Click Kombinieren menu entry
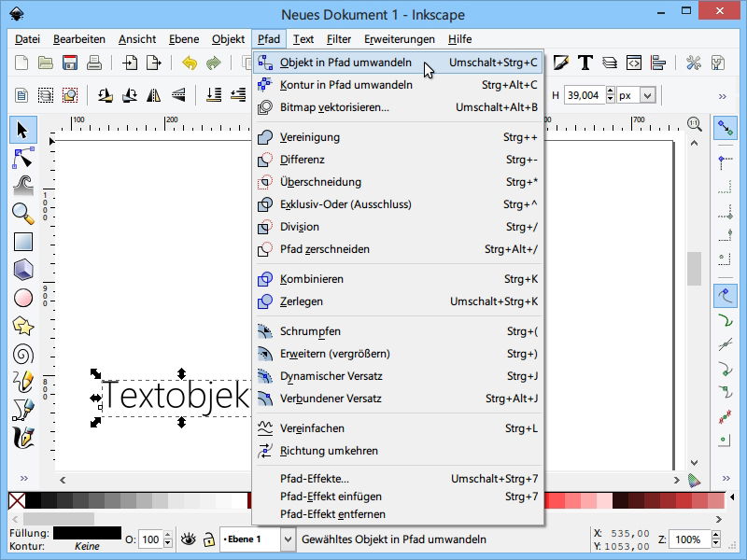This screenshot has width=747, height=560. point(398,279)
